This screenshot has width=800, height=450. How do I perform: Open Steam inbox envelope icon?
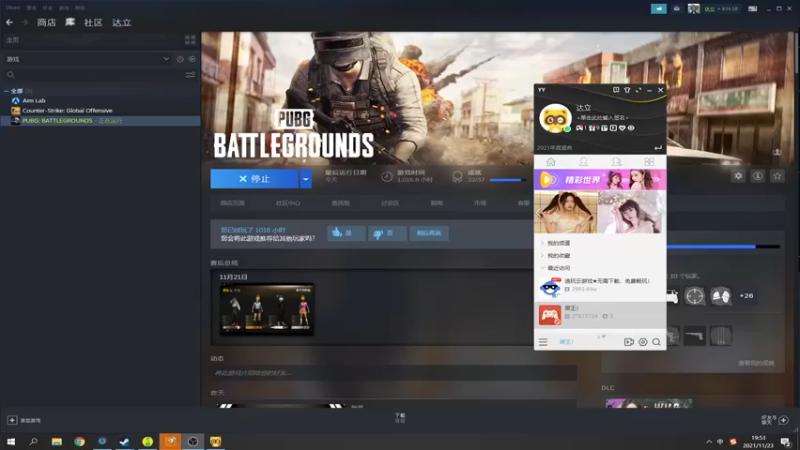point(677,9)
